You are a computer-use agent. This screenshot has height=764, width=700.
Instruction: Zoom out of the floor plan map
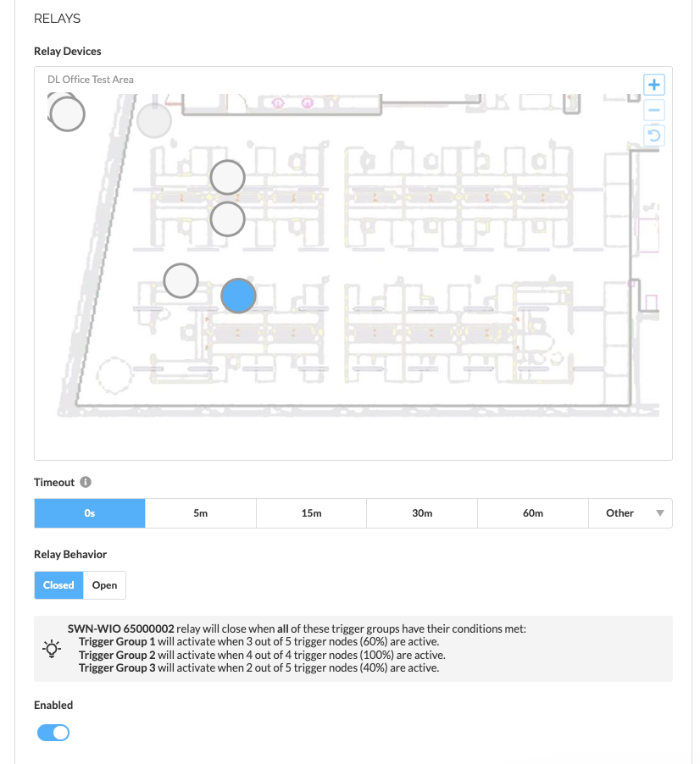point(654,110)
